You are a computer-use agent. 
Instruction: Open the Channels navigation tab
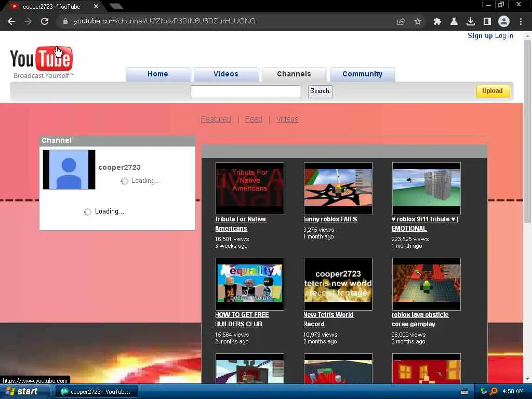(x=294, y=74)
